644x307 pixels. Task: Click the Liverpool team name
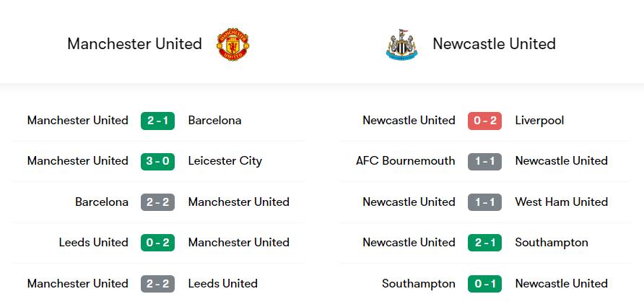coord(539,121)
